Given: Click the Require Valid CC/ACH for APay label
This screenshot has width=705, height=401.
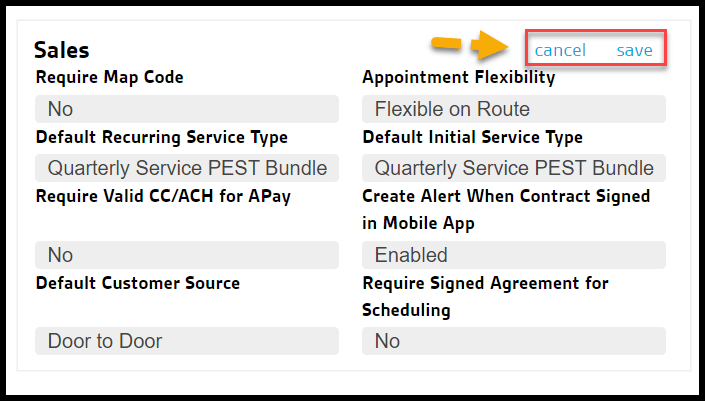Looking at the screenshot, I should [163, 196].
